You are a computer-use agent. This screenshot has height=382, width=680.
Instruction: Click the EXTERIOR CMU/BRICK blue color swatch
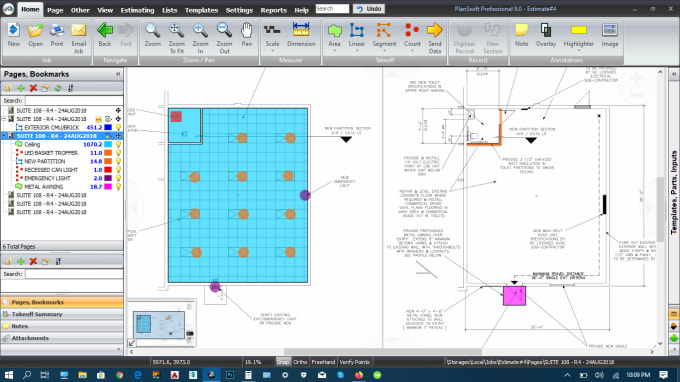click(108, 127)
